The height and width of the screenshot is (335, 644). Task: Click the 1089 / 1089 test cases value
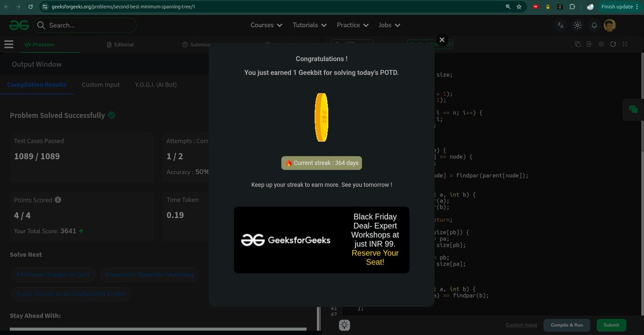coord(37,156)
